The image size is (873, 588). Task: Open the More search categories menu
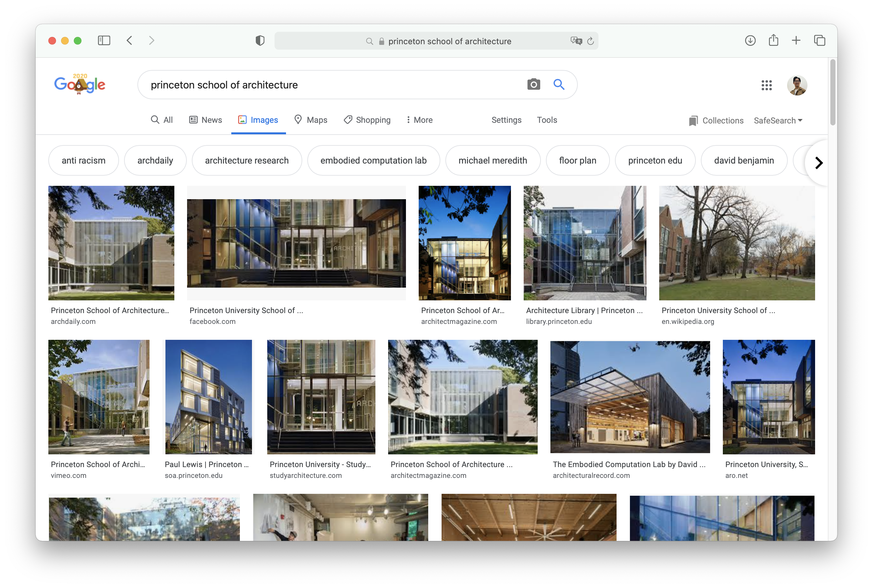419,120
